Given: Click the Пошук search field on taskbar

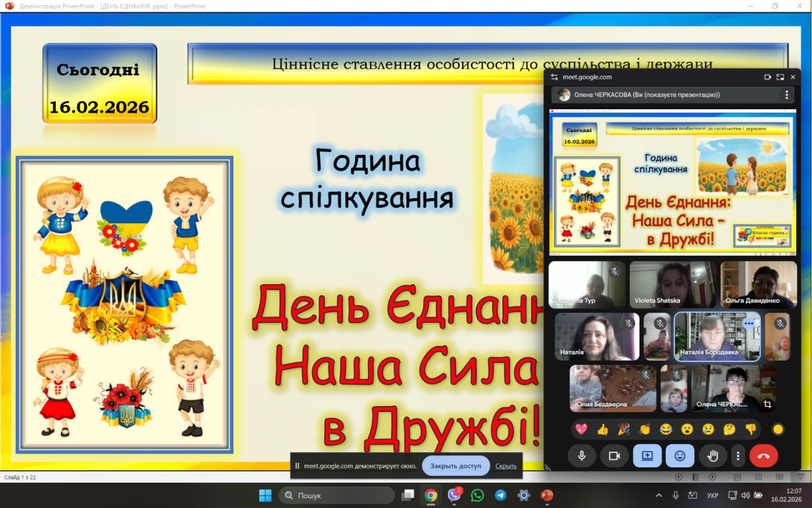Looking at the screenshot, I should pos(337,496).
